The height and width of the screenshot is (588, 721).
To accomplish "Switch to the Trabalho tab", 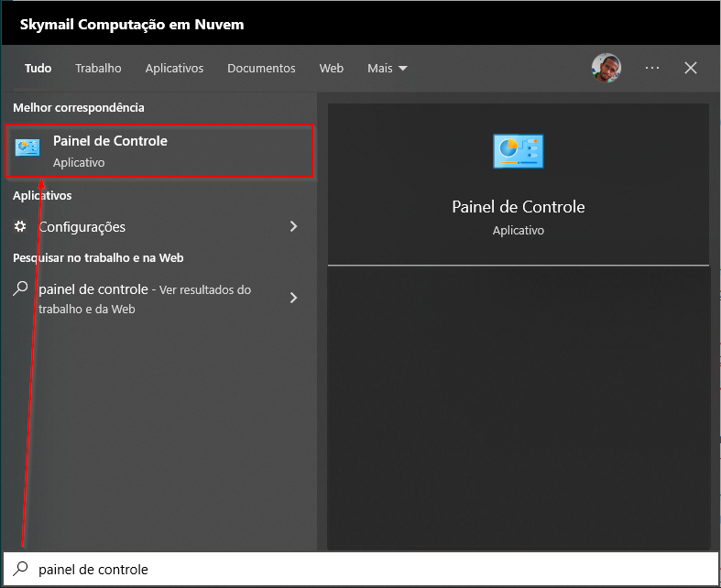I will click(x=98, y=68).
